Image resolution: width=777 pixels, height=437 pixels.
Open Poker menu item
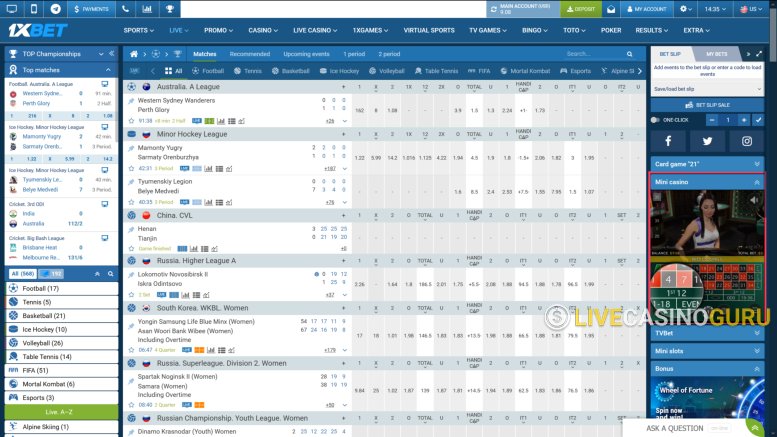pos(611,30)
